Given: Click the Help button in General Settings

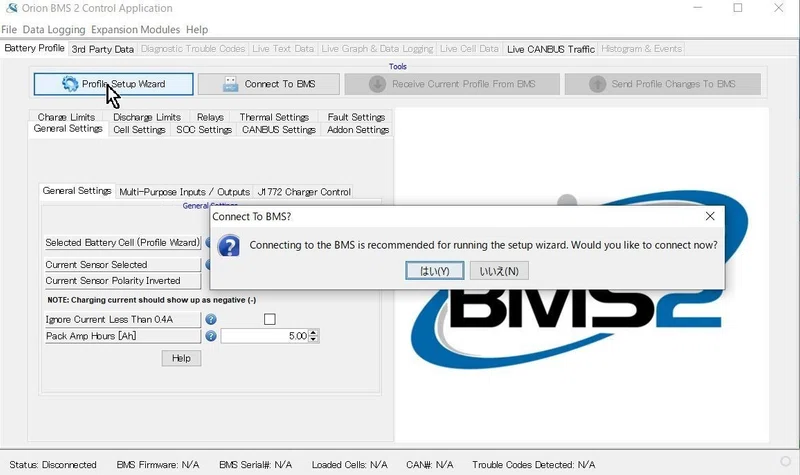Looking at the screenshot, I should [x=181, y=358].
